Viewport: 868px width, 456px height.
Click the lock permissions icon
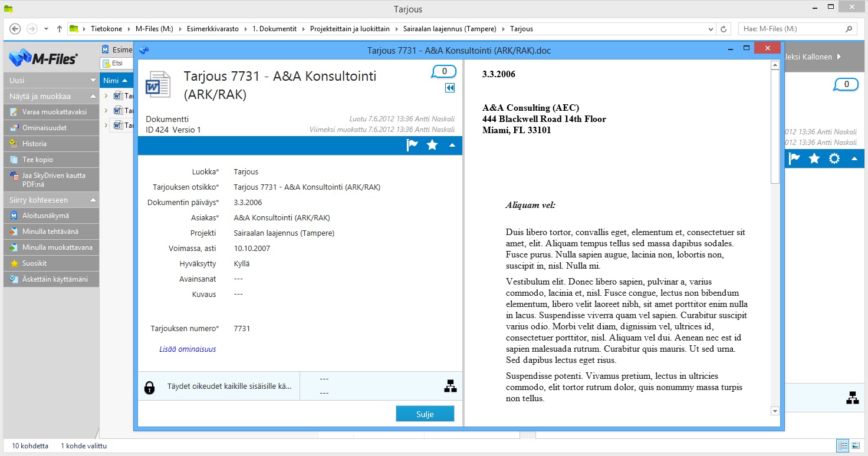coord(150,387)
